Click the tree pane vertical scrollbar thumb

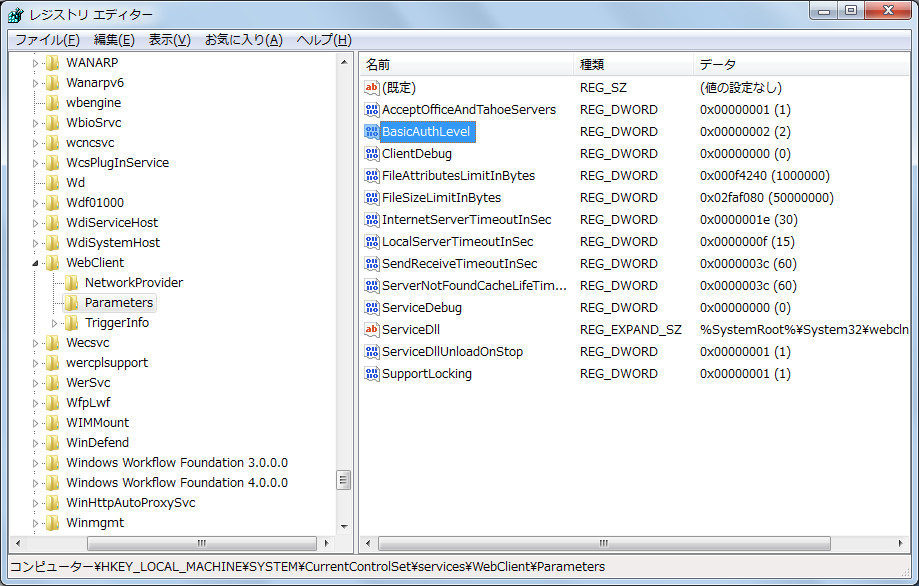[x=344, y=480]
